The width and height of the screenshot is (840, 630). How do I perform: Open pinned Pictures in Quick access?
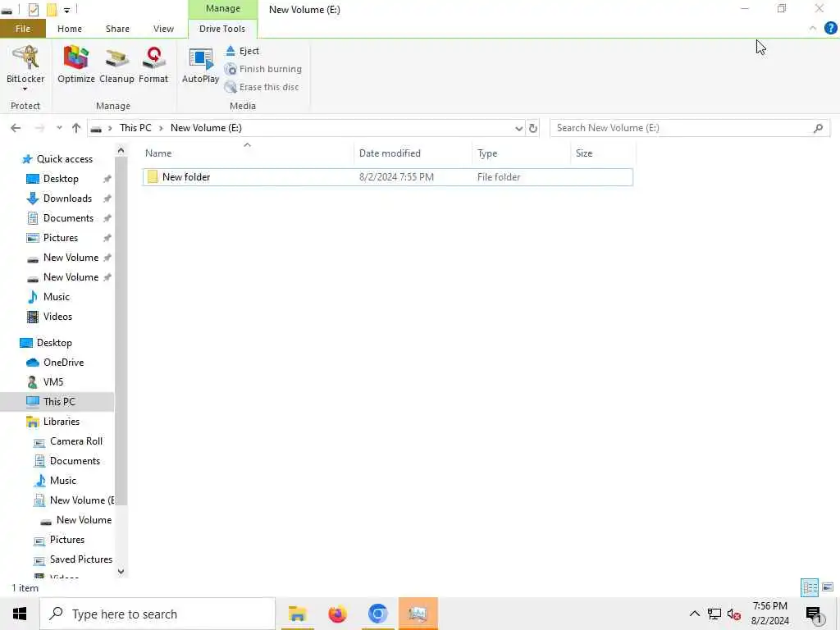(61, 238)
